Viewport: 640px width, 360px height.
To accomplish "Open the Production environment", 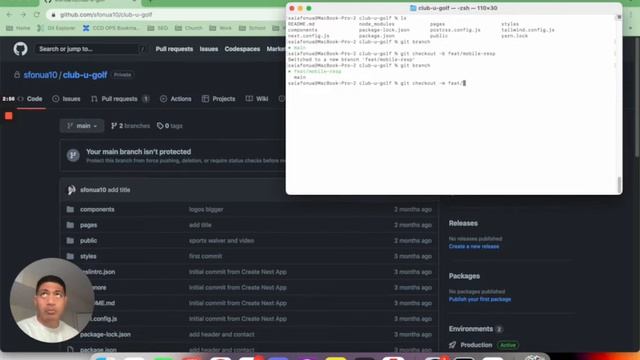I will 476,345.
